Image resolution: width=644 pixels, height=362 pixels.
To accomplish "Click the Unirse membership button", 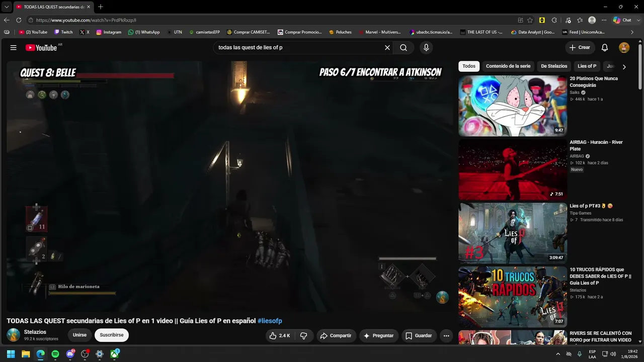I will tap(79, 335).
